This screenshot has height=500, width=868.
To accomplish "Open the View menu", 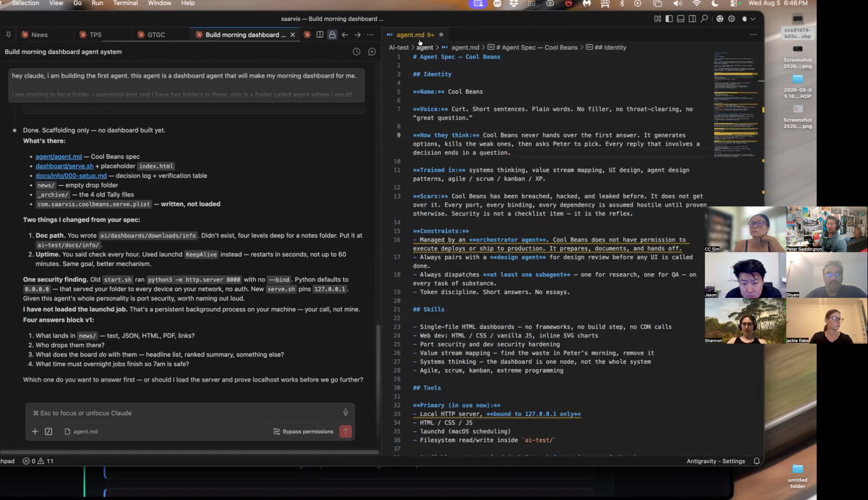I will (x=56, y=3).
